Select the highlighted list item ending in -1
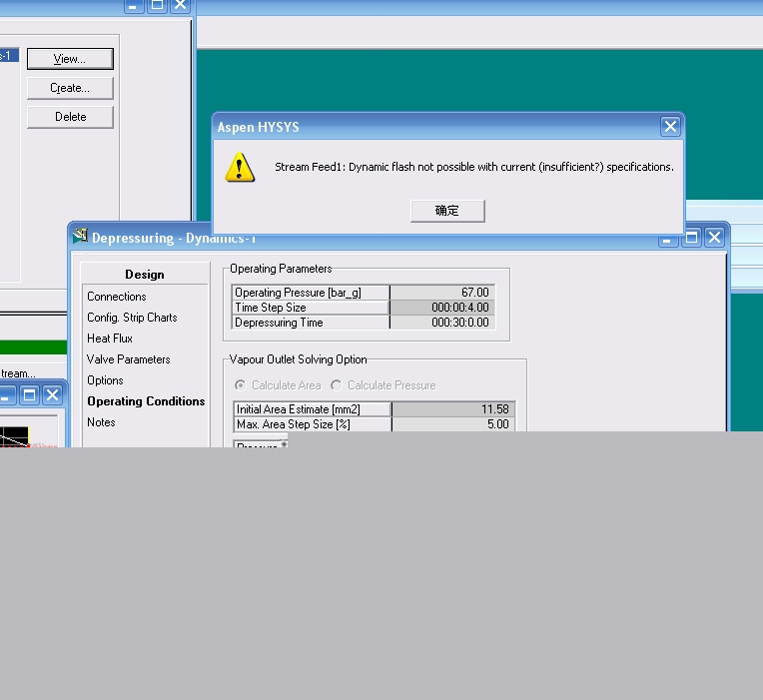The width and height of the screenshot is (763, 700). click(9, 56)
